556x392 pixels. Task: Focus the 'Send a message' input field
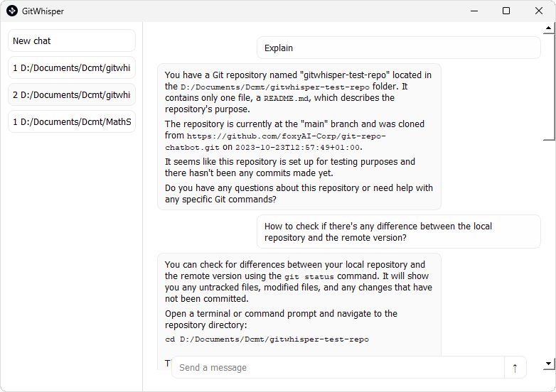[338, 368]
